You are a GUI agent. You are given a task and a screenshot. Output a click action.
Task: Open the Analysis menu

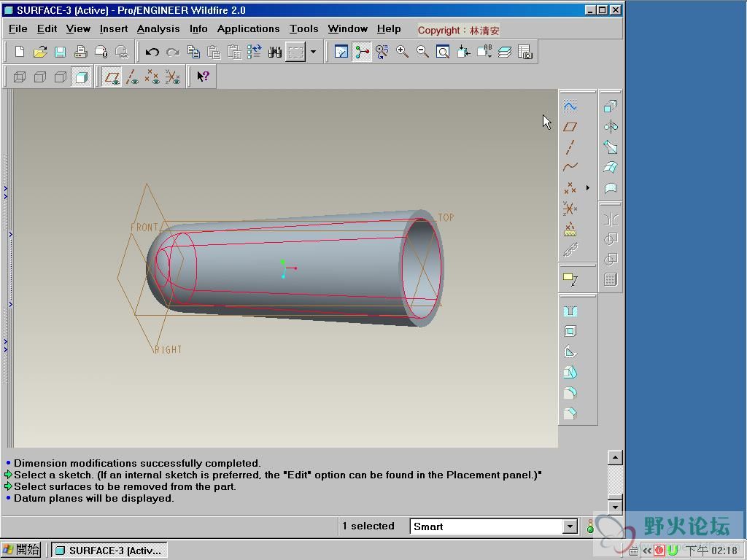[158, 29]
